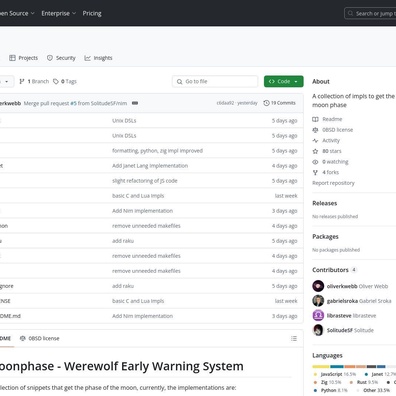This screenshot has width=396, height=396.
Task: Open gabrielsroka contributor profile name
Action: (x=342, y=301)
